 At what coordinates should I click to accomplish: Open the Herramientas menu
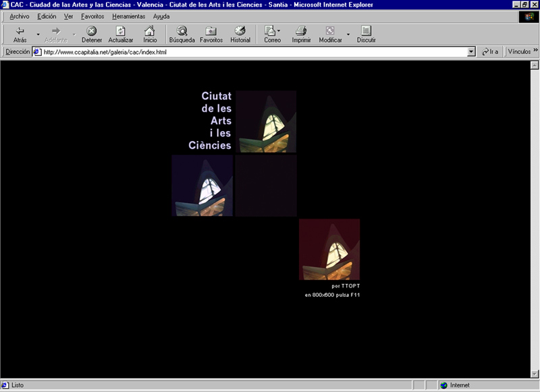click(x=128, y=16)
